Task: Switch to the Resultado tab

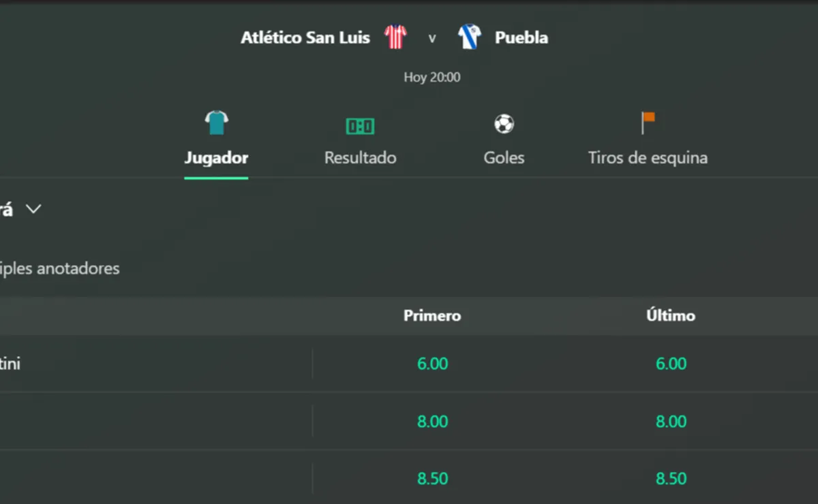Action: click(359, 157)
